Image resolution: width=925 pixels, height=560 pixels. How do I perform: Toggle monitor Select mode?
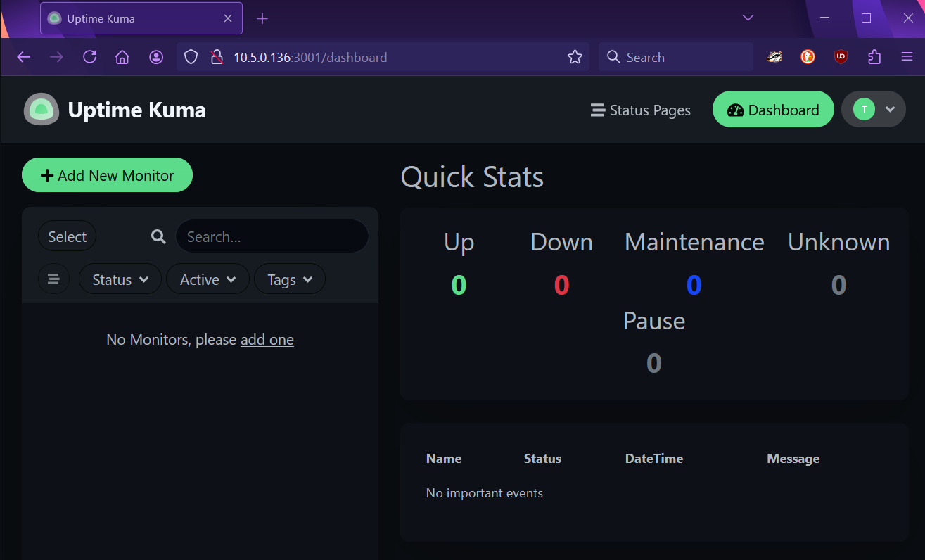[67, 237]
